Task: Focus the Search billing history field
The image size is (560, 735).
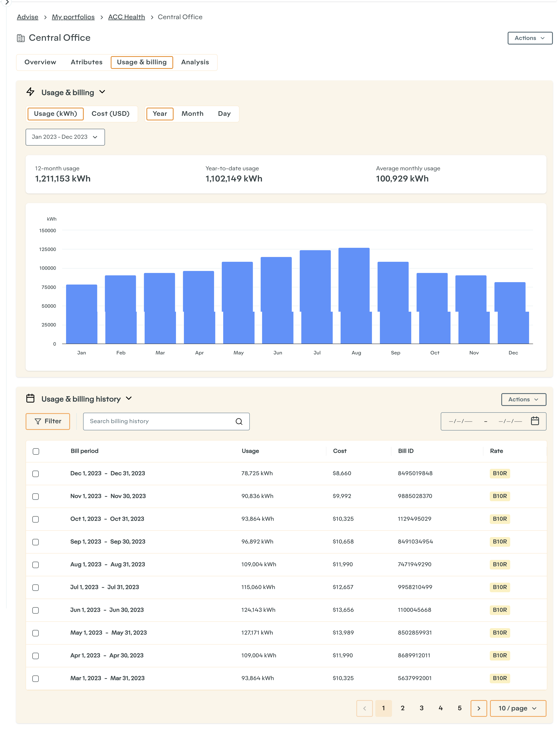Action: click(166, 422)
